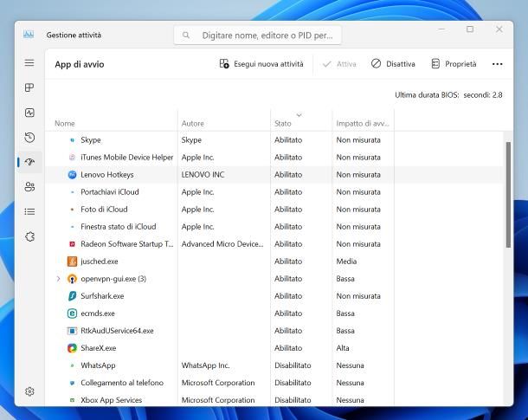Focus the search box for name or PID
This screenshot has width=528, height=420.
point(258,35)
